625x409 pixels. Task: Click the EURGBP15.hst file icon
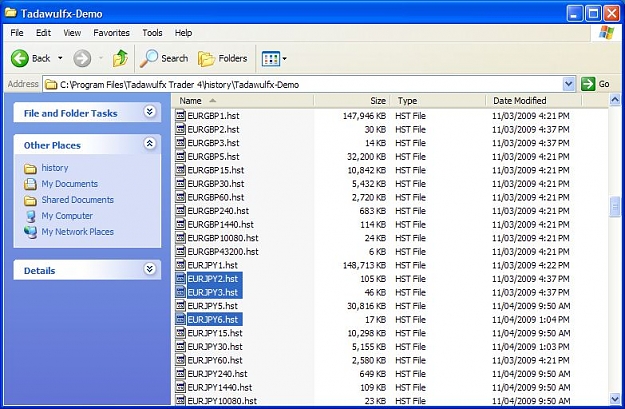[x=181, y=170]
